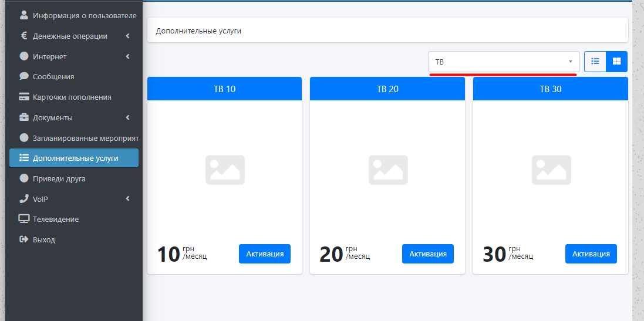Click the phone icon for VoIP

tap(24, 199)
